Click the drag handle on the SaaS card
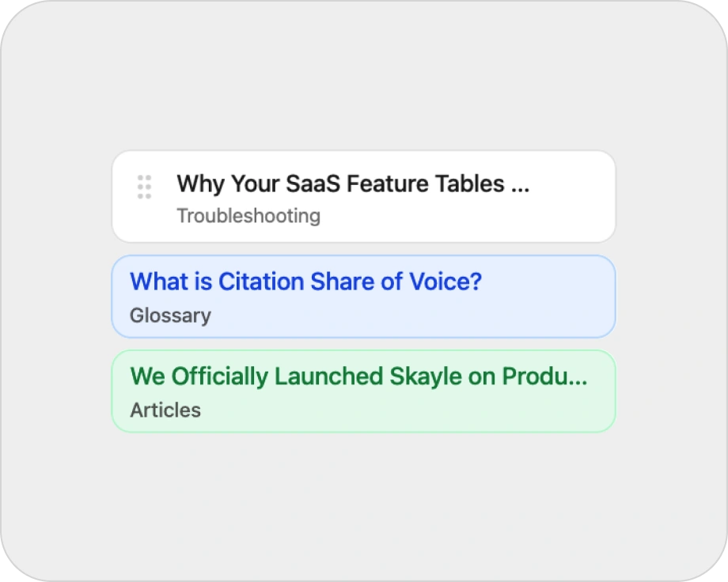 click(144, 187)
